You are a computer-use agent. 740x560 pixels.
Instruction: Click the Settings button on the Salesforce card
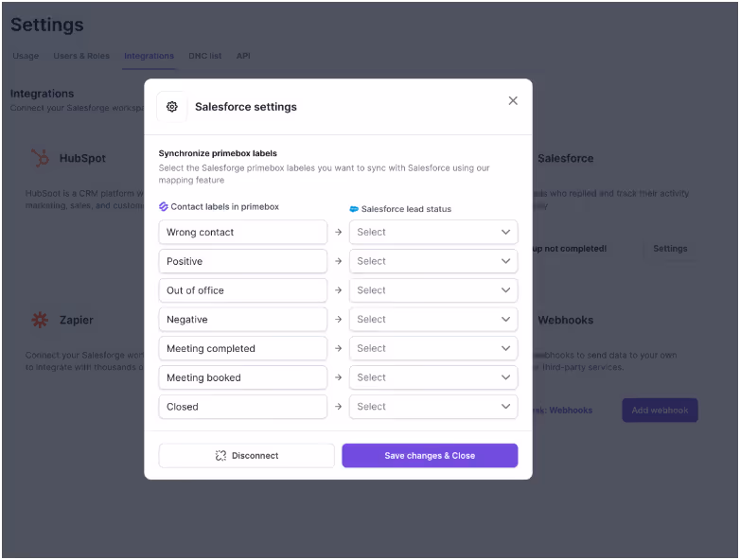(x=670, y=249)
